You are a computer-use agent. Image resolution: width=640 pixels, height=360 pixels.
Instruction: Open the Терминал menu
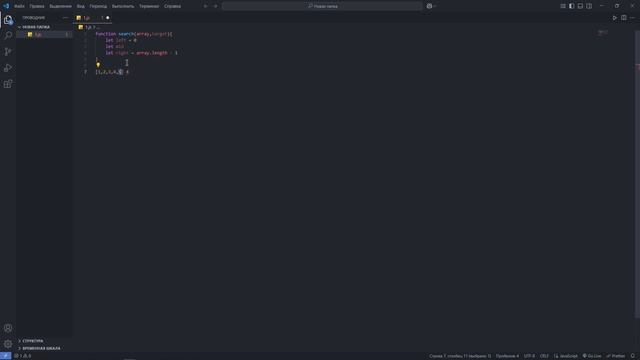coord(149,6)
